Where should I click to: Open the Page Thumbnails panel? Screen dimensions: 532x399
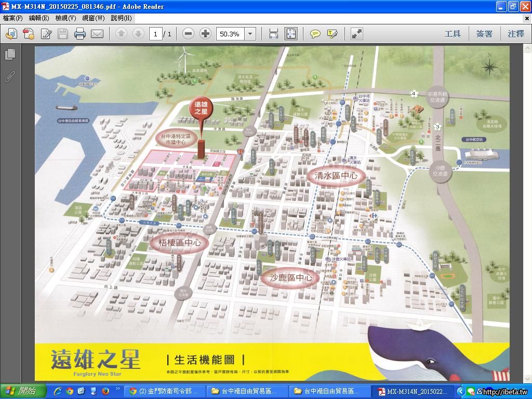click(x=10, y=54)
